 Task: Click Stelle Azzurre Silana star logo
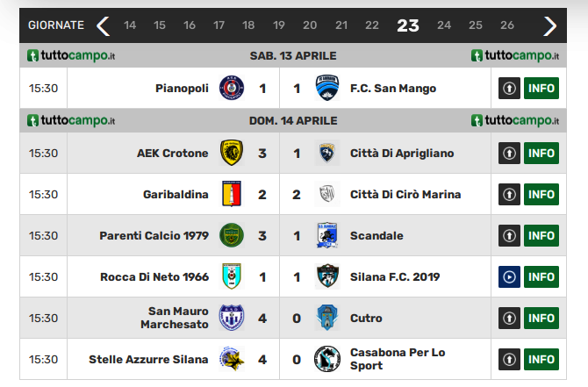[x=232, y=359]
